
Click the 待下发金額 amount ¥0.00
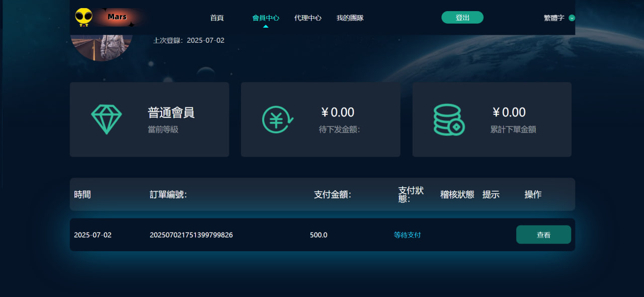(338, 112)
